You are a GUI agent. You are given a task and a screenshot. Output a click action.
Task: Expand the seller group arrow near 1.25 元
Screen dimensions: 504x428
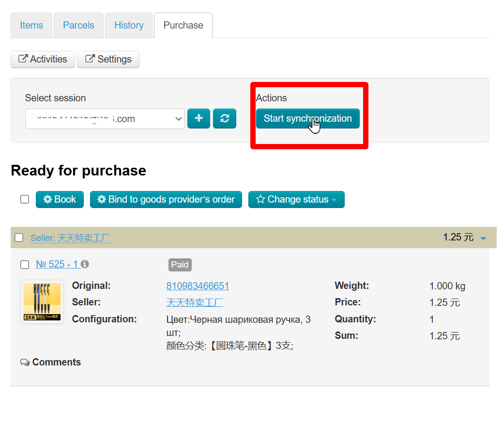[483, 238]
